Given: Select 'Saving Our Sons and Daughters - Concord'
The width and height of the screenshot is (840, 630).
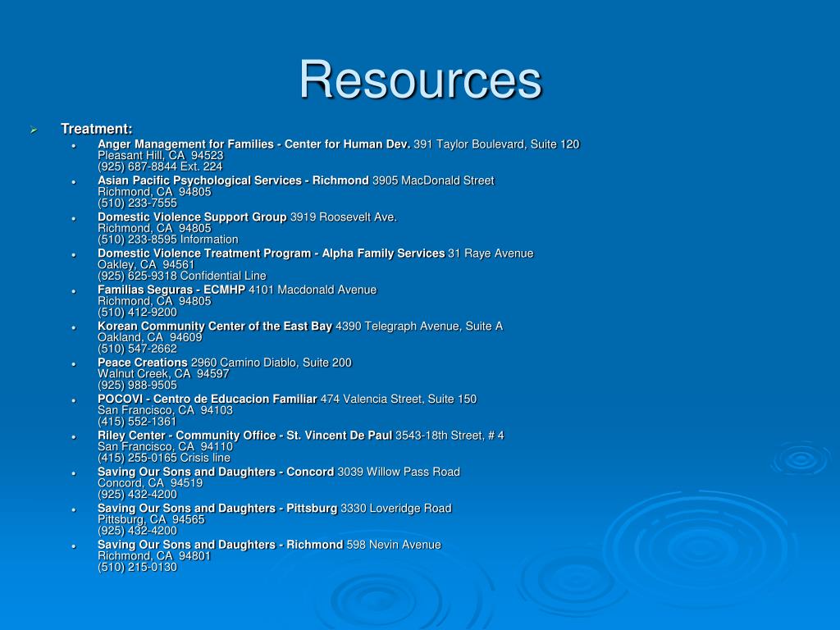Looking at the screenshot, I should click(x=216, y=472).
